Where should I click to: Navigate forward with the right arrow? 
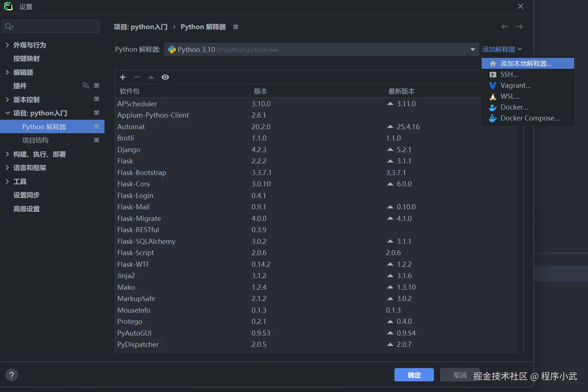tap(520, 27)
